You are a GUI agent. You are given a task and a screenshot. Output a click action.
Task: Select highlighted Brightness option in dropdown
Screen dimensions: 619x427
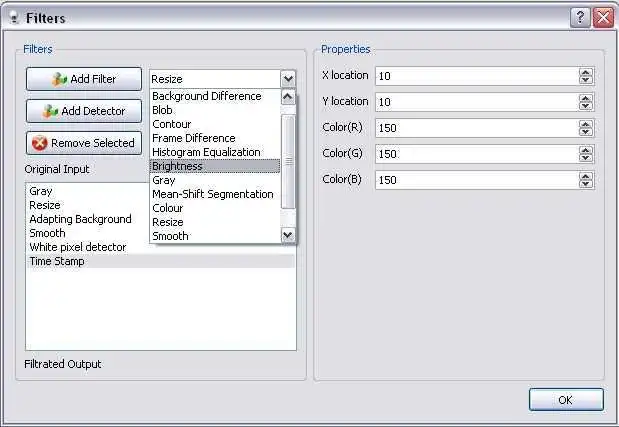pyautogui.click(x=215, y=166)
